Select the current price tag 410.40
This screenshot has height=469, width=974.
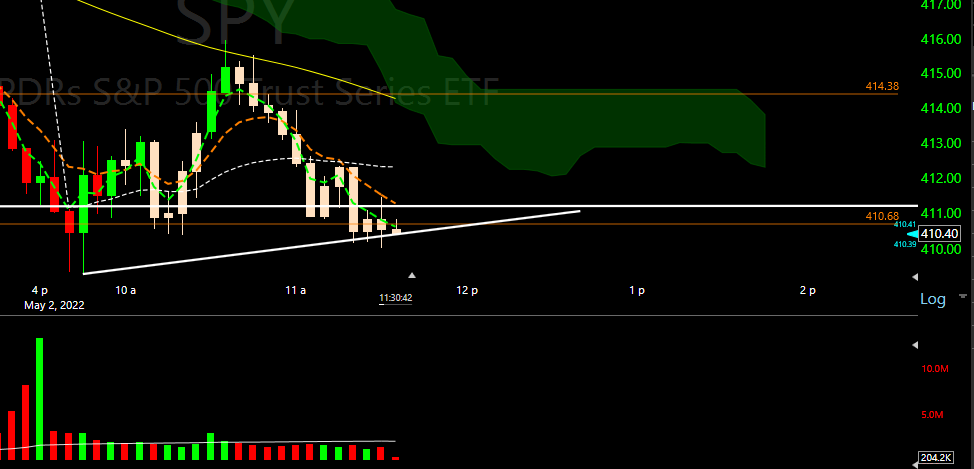tap(940, 234)
